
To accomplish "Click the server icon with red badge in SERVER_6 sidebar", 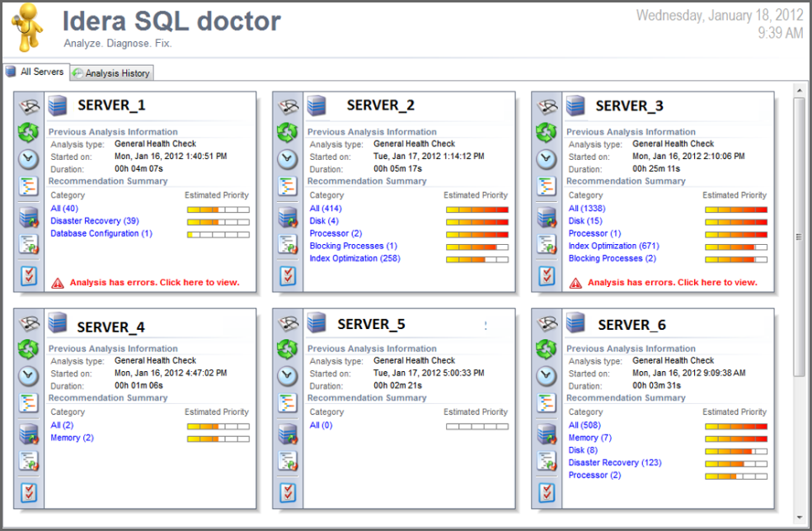I will (x=547, y=434).
